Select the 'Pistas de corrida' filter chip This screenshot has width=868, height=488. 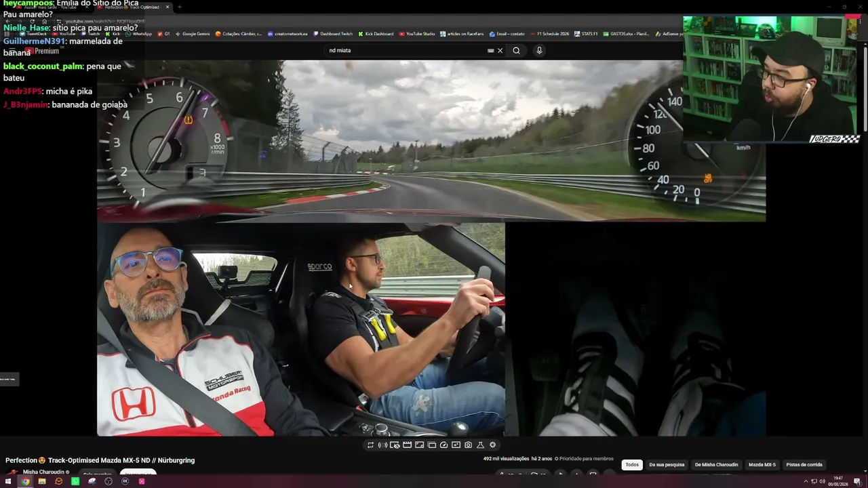point(804,465)
